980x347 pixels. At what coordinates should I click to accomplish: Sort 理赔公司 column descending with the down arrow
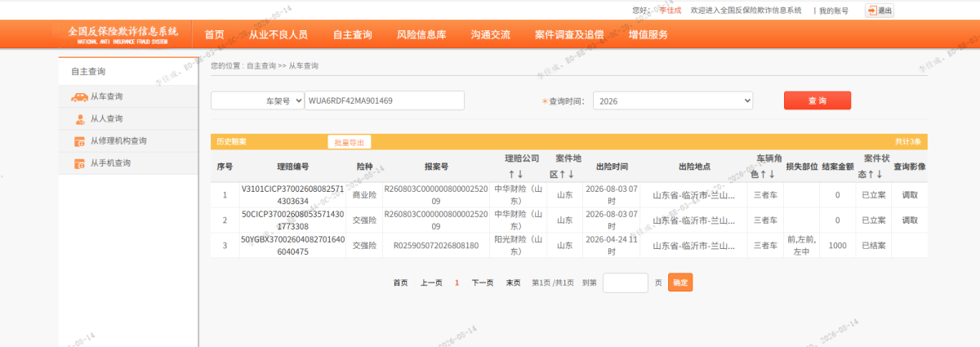click(x=519, y=175)
